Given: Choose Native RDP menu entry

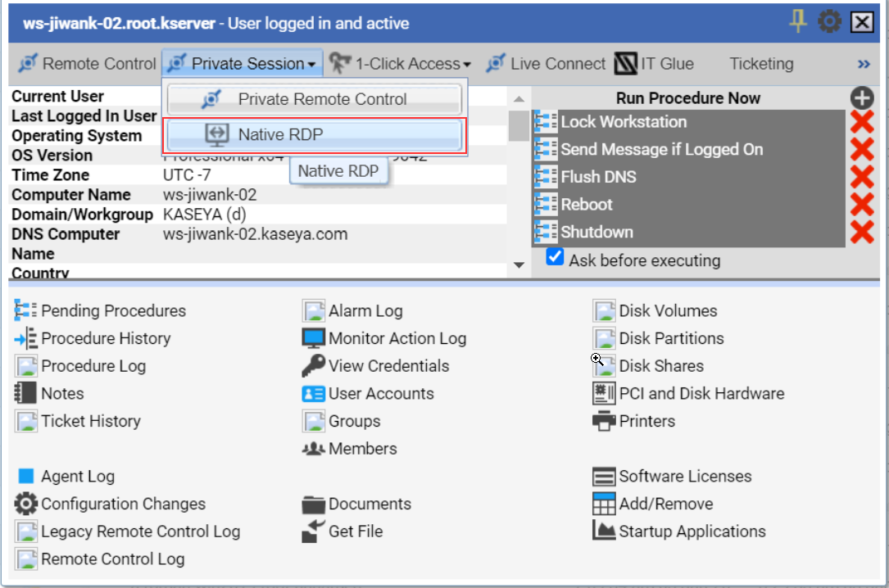Looking at the screenshot, I should click(x=314, y=135).
